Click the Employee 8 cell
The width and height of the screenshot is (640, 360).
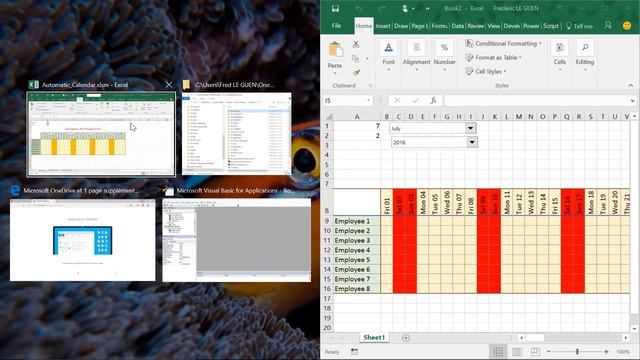tap(357, 289)
